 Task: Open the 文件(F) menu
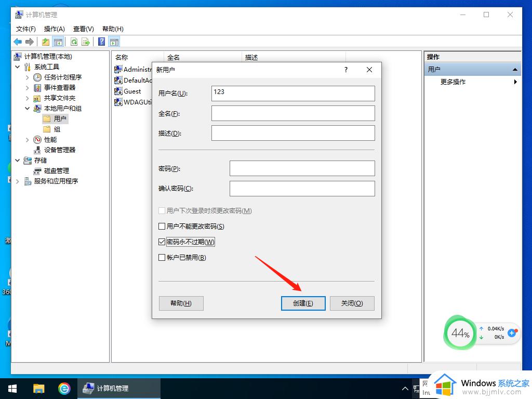(26, 29)
